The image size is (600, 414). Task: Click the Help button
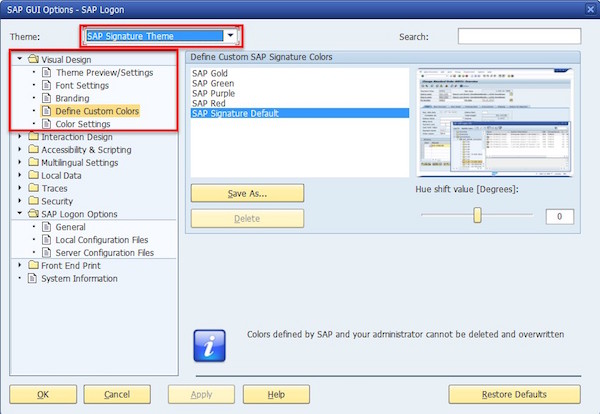click(276, 394)
